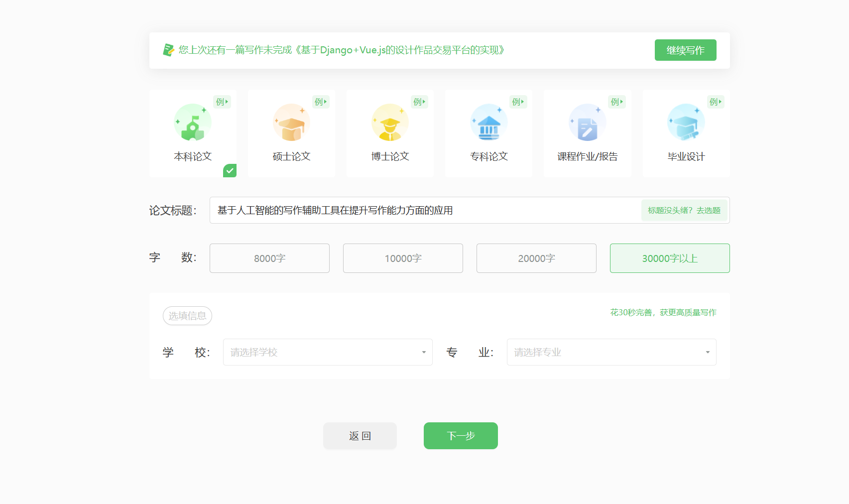Click the 继续写作 continue writing button
The height and width of the screenshot is (504, 849).
[x=686, y=50]
